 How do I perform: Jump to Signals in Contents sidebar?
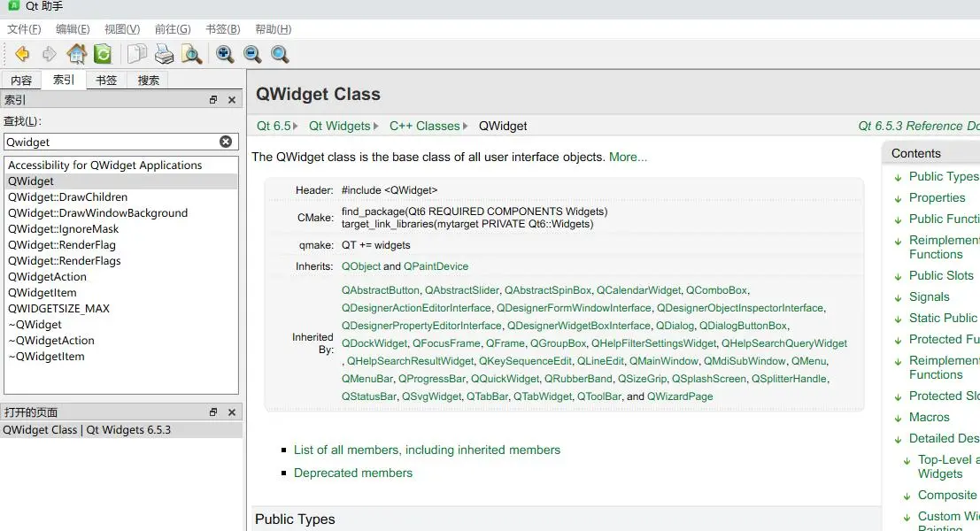[929, 297]
